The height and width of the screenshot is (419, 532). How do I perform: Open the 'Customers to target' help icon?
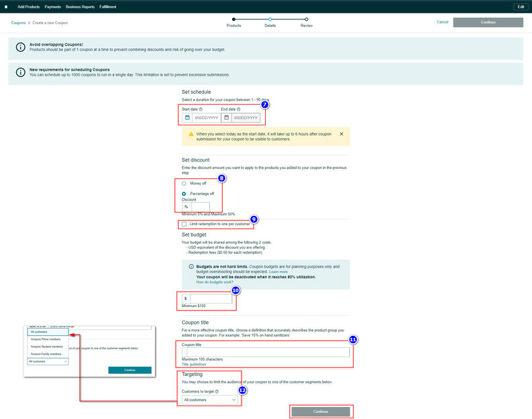(x=217, y=392)
